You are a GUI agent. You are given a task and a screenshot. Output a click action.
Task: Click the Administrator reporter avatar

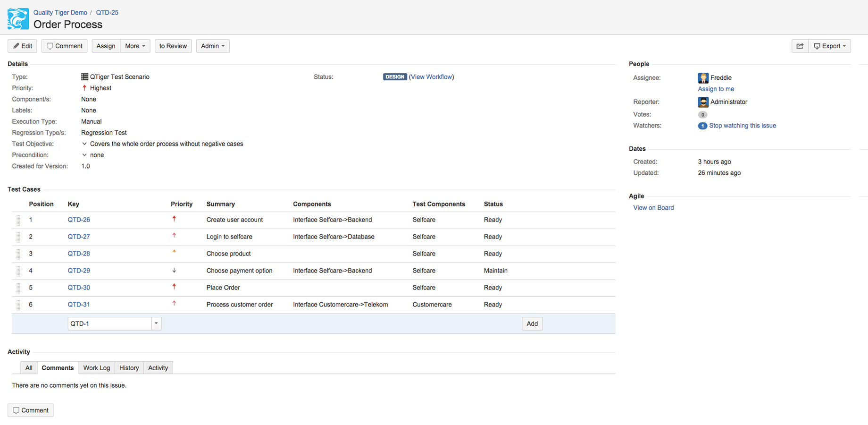coord(703,102)
